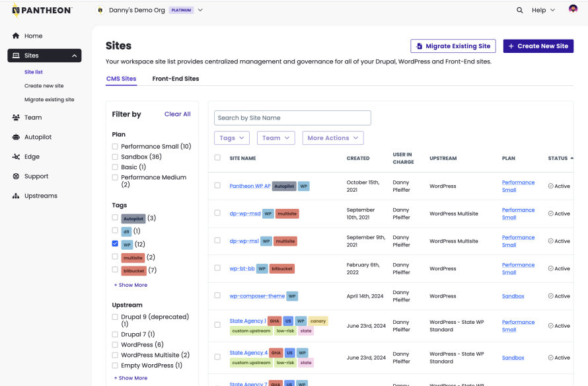Open the organization switcher chevron

[200, 10]
